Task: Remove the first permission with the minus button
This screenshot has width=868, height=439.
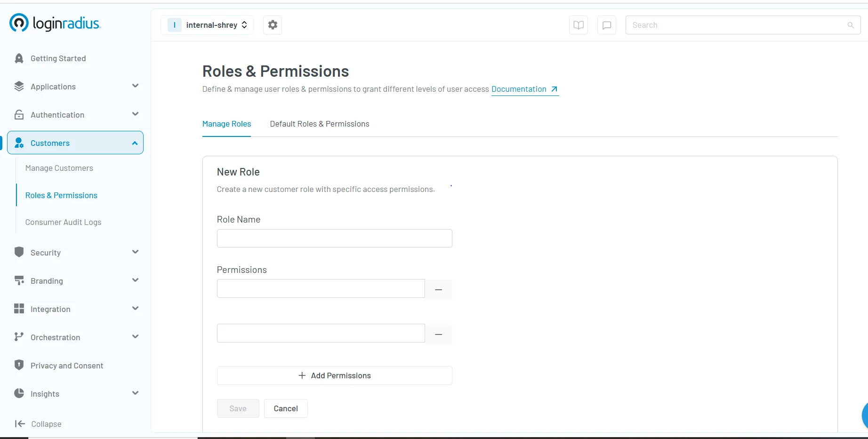Action: coord(438,289)
